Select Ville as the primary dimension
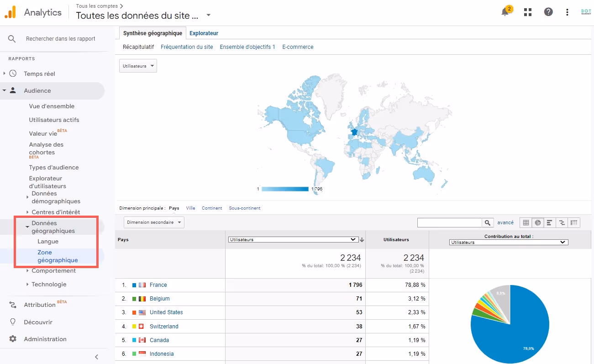Image resolution: width=594 pixels, height=364 pixels. pyautogui.click(x=190, y=207)
